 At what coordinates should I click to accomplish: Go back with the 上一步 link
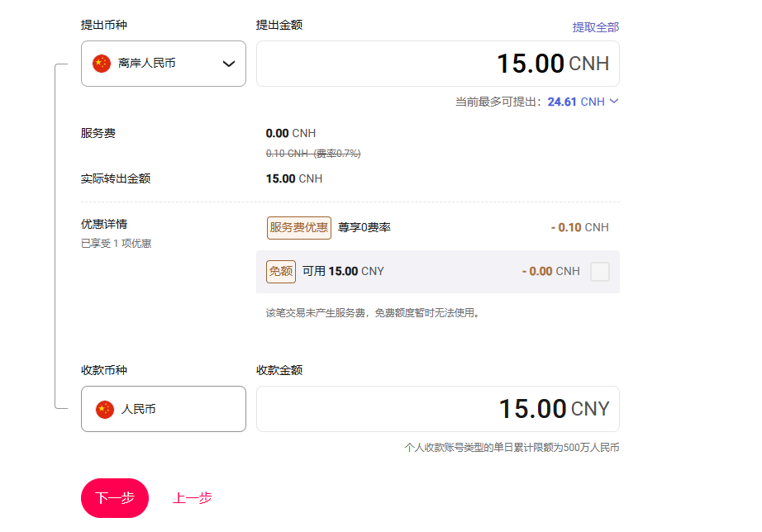tap(192, 498)
